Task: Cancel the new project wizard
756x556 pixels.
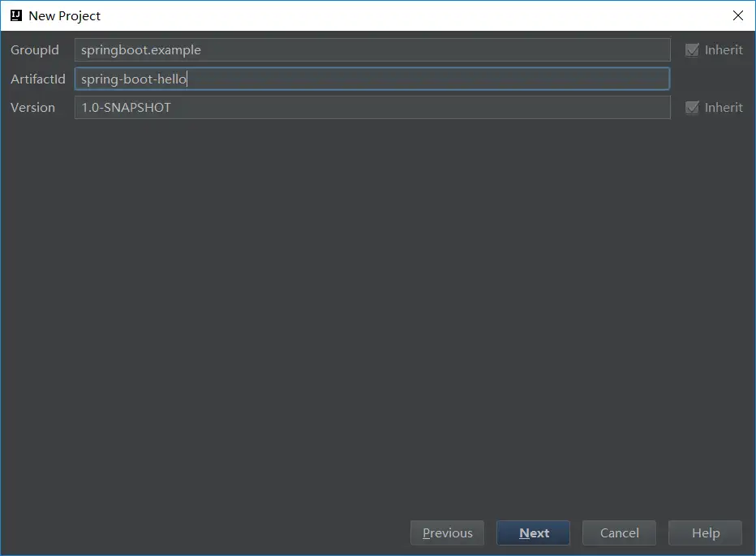Action: 620,533
